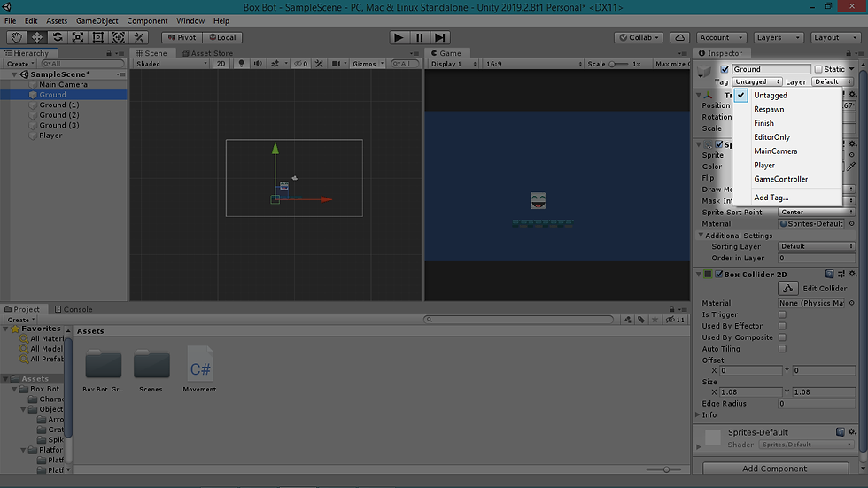The width and height of the screenshot is (868, 488).
Task: Select the Hand tool
Action: (17, 37)
